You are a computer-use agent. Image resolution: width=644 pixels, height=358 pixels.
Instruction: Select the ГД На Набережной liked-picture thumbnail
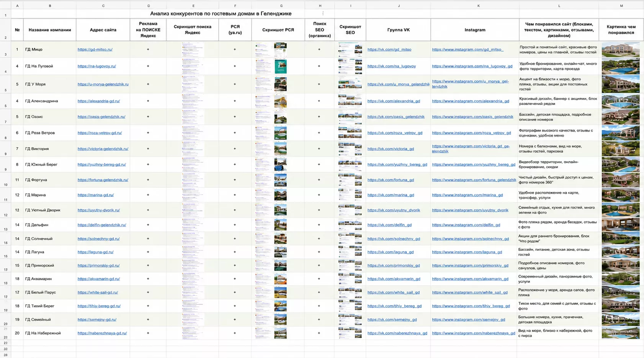[x=620, y=333]
